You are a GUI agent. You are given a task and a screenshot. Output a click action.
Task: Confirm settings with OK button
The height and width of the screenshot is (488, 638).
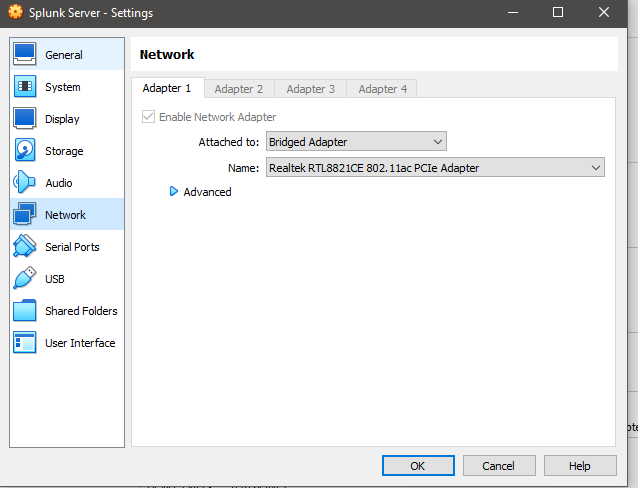click(418, 466)
